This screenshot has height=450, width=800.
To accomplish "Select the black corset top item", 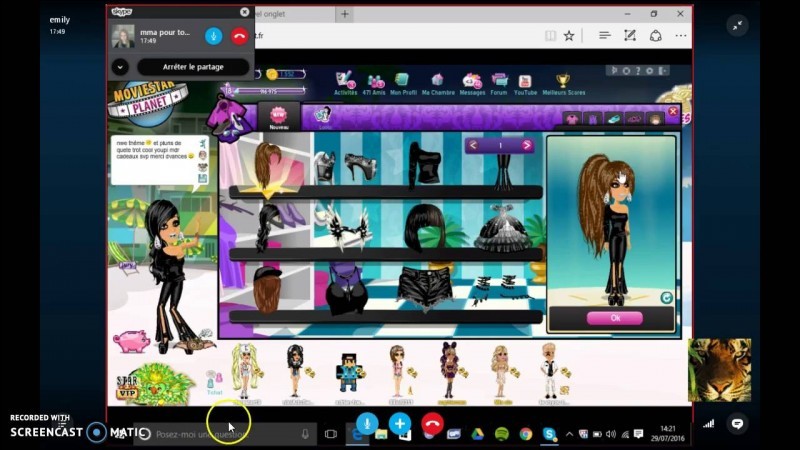I will click(x=347, y=290).
